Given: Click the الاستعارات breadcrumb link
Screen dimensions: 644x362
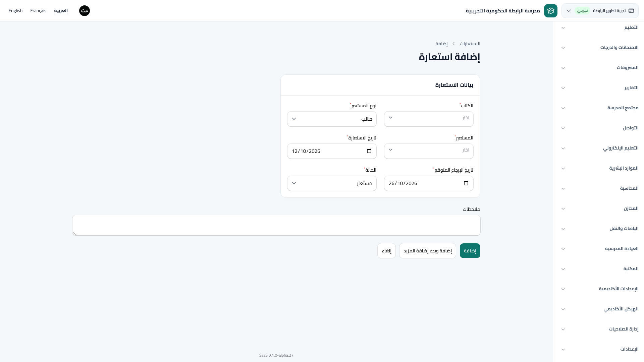Looking at the screenshot, I should [470, 44].
